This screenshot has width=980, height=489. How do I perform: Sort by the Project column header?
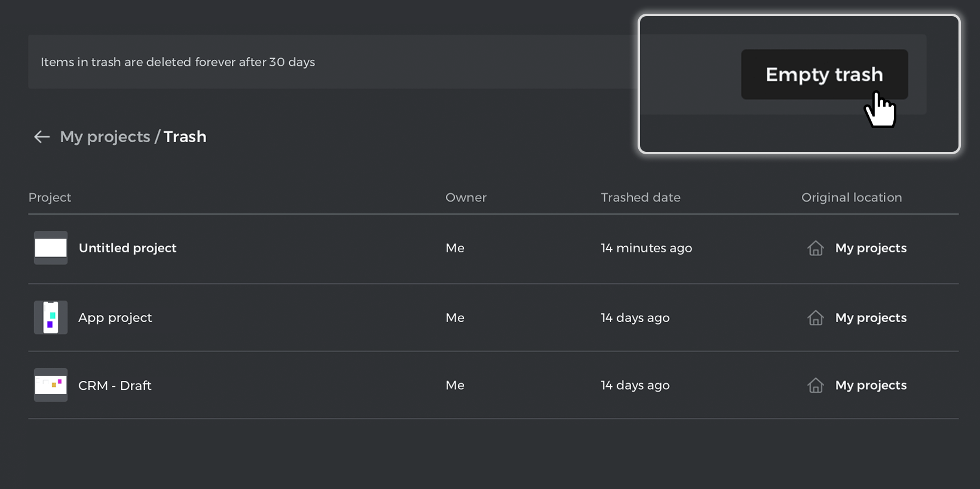tap(50, 197)
